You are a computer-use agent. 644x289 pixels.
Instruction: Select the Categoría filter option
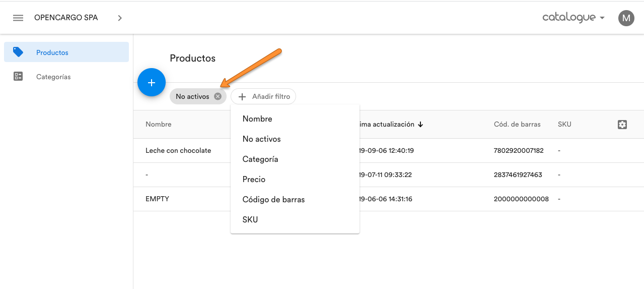click(260, 159)
